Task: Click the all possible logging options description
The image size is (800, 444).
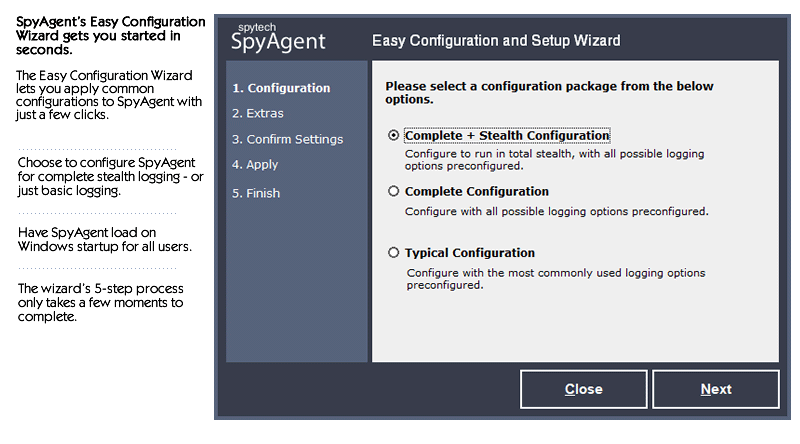Action: pos(557,211)
